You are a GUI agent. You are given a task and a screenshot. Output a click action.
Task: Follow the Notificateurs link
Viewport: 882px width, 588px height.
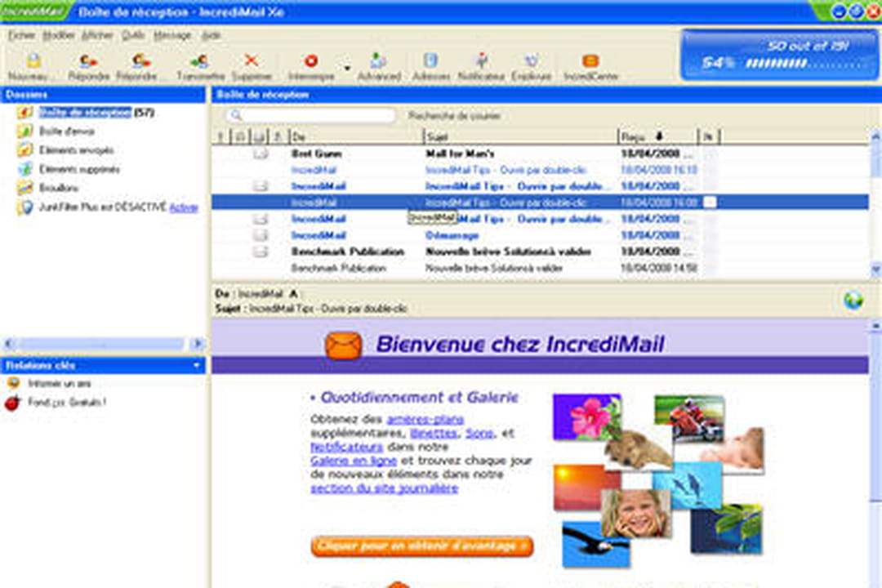click(346, 447)
